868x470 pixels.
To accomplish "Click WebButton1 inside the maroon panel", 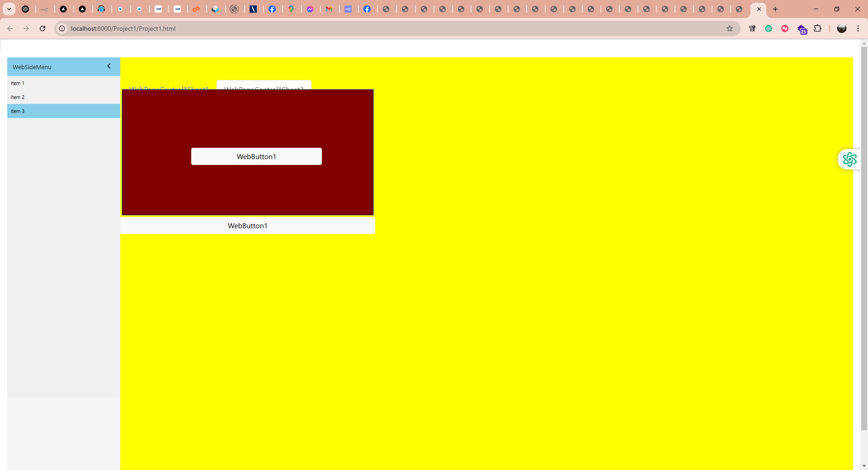I will pos(256,156).
